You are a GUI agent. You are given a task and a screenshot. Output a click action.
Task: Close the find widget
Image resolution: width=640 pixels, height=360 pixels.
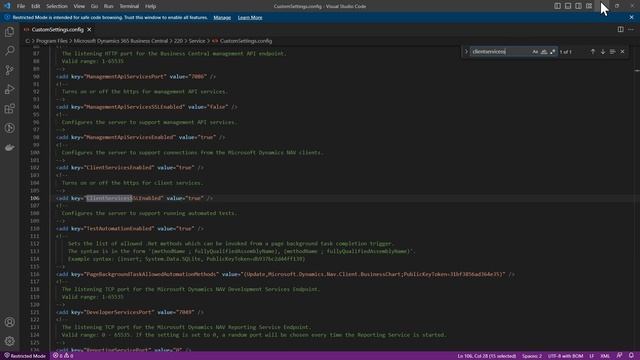pyautogui.click(x=622, y=52)
